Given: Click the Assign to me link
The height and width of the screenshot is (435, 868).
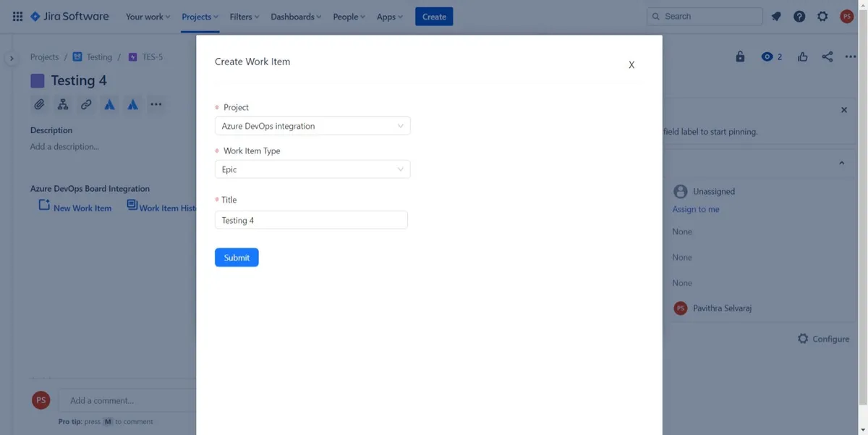Looking at the screenshot, I should 696,209.
